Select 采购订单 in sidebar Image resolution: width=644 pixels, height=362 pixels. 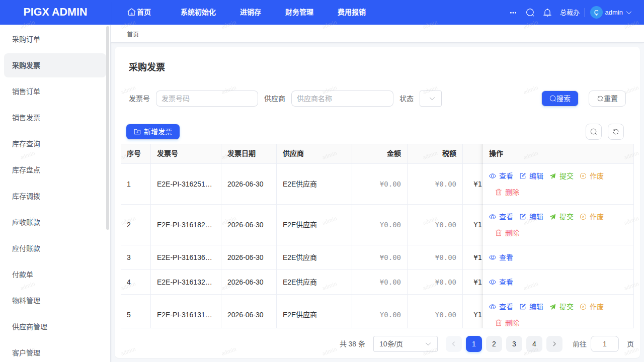[55, 39]
